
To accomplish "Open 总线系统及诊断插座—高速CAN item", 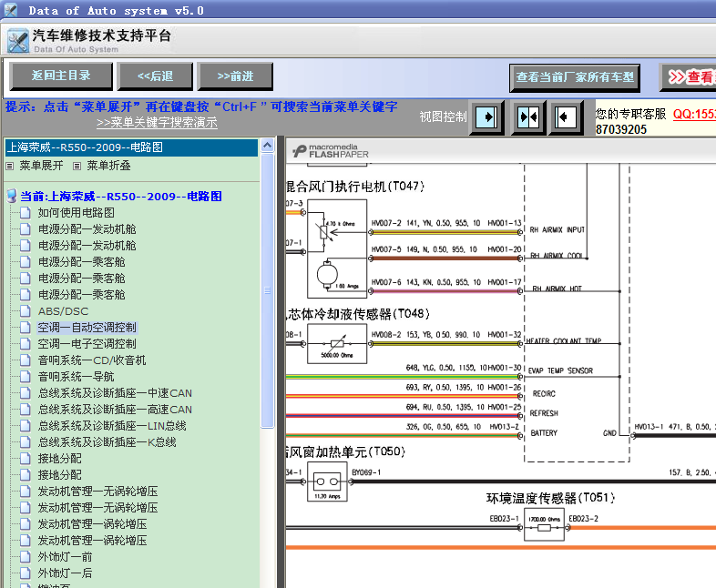I will coord(115,410).
